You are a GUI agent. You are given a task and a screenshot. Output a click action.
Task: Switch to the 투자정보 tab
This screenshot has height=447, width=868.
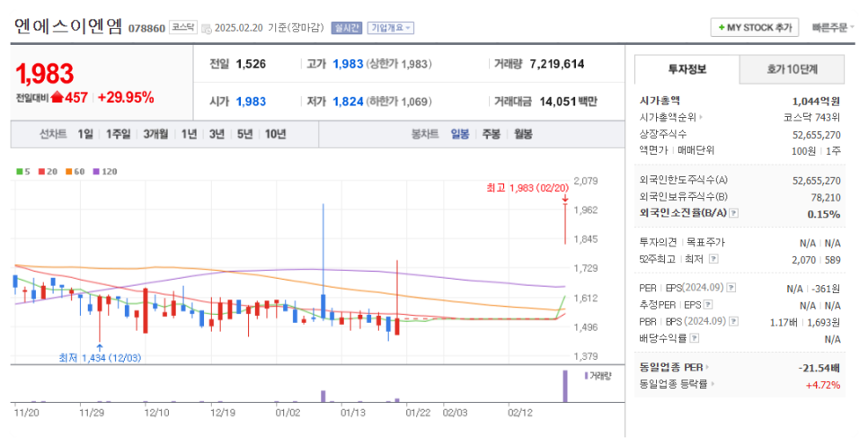click(687, 69)
